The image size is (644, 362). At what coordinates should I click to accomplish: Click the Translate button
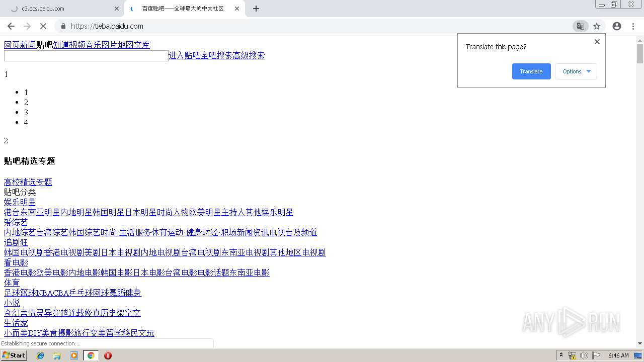coord(531,71)
